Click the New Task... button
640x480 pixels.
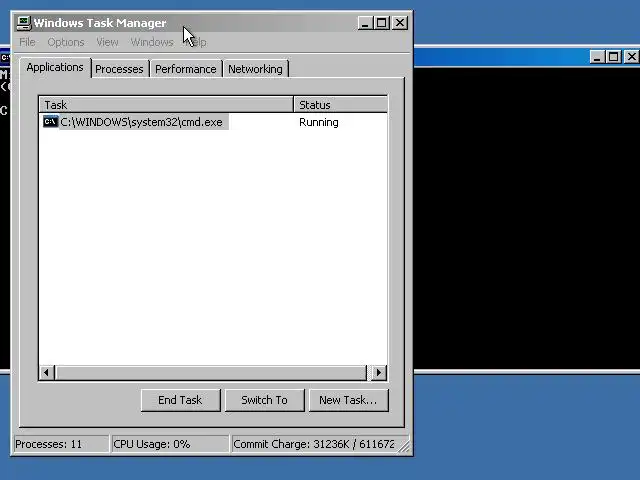(349, 400)
